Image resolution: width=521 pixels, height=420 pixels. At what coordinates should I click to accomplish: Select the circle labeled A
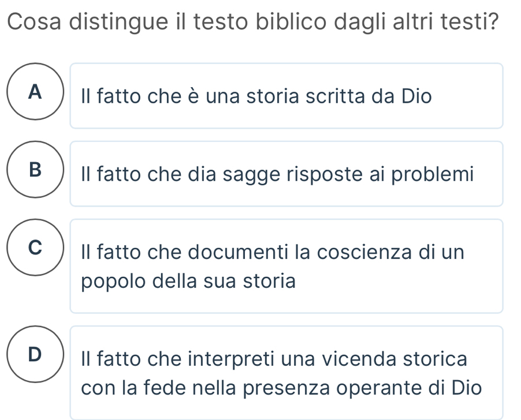click(36, 91)
